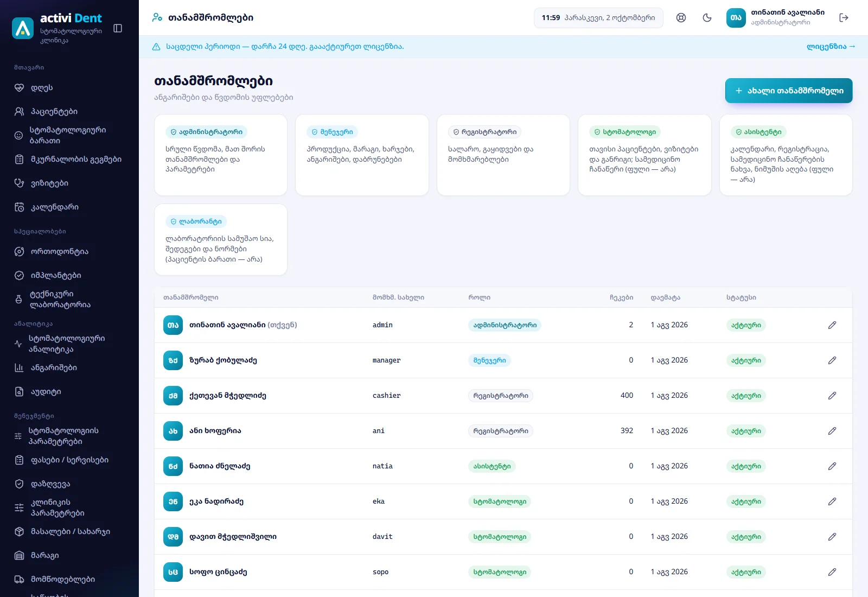Viewport: 868px width, 597px height.
Task: Open ანგარიშები in the sidebar
Action: click(69, 368)
